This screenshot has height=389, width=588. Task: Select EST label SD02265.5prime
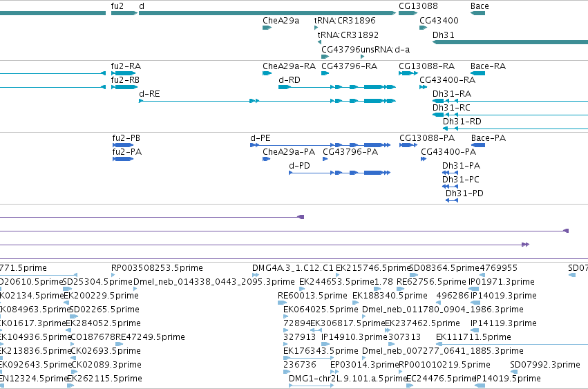pyautogui.click(x=104, y=310)
